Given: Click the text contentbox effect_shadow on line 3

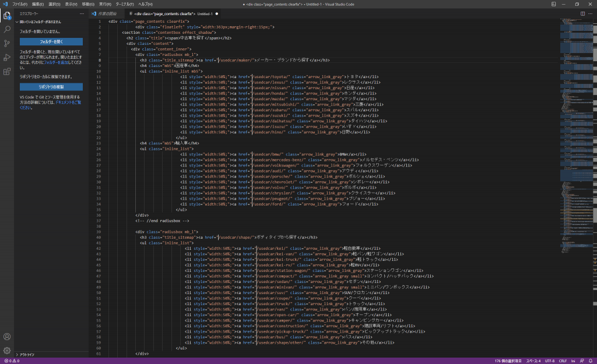Looking at the screenshot, I should point(185,33).
